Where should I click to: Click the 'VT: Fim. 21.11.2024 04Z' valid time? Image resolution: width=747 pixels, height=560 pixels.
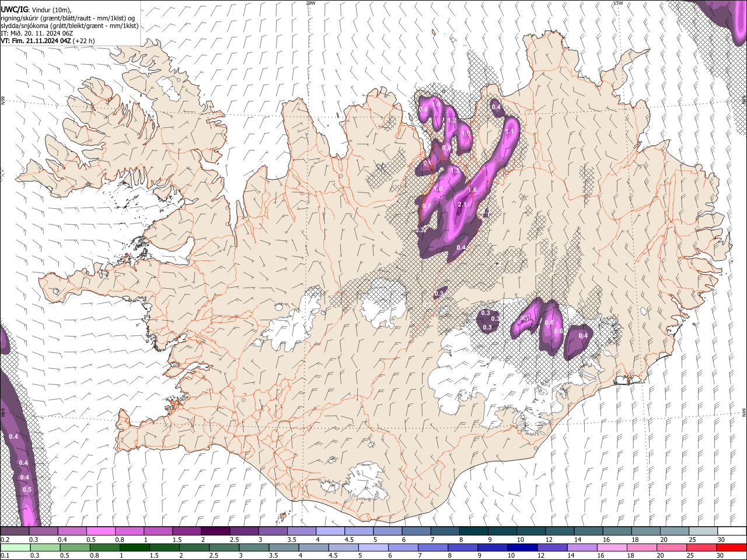point(47,41)
